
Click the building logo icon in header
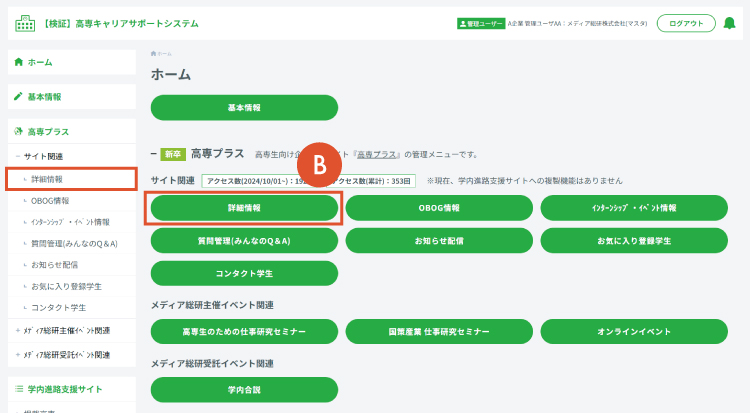point(25,23)
